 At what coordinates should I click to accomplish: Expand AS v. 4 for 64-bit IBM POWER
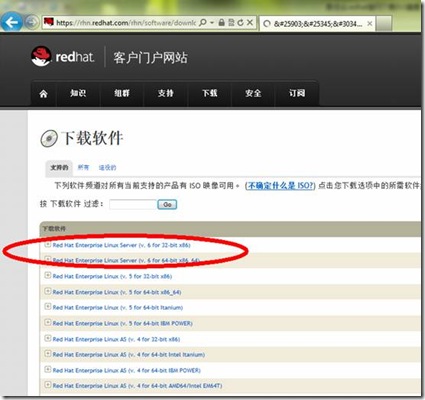(48, 370)
